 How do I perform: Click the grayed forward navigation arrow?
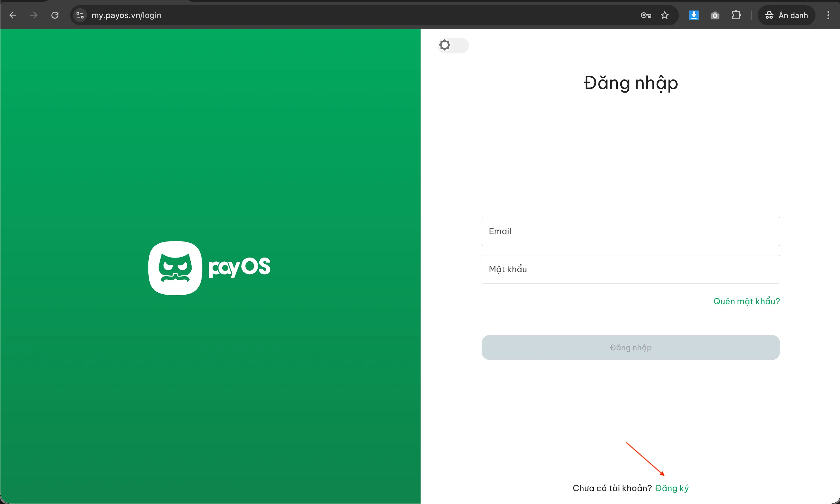(34, 15)
